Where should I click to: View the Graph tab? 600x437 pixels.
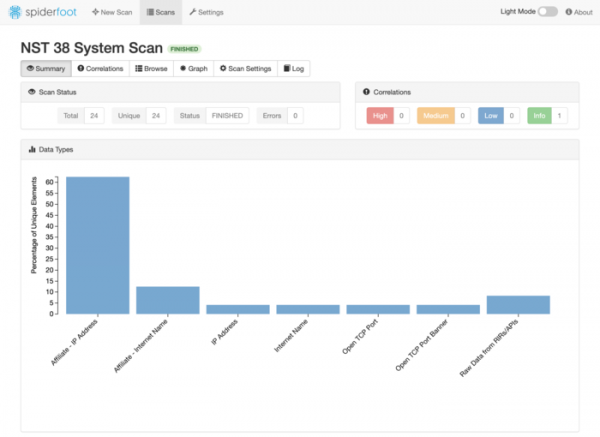pyautogui.click(x=194, y=69)
